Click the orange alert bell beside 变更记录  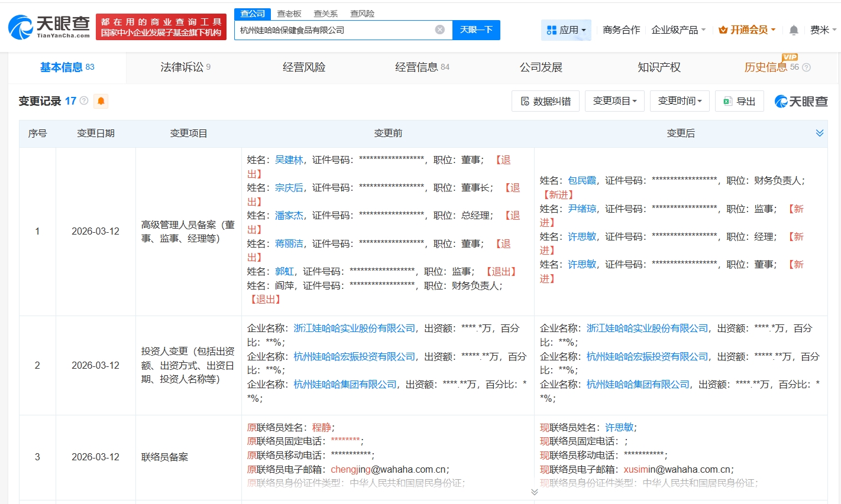pos(101,101)
